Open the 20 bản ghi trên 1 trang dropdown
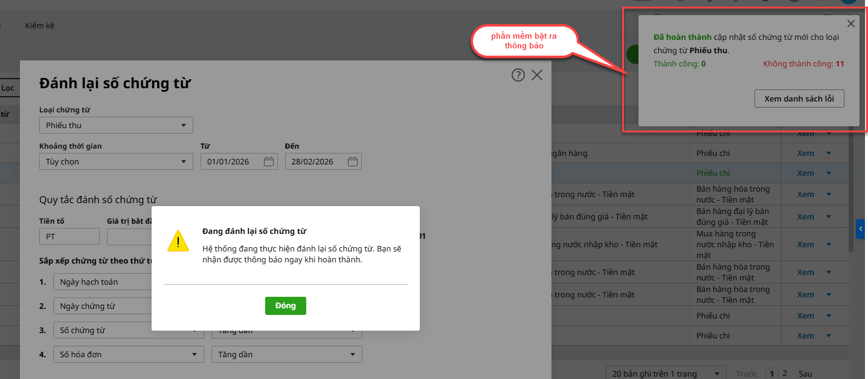Image resolution: width=868 pixels, height=379 pixels. pyautogui.click(x=666, y=374)
